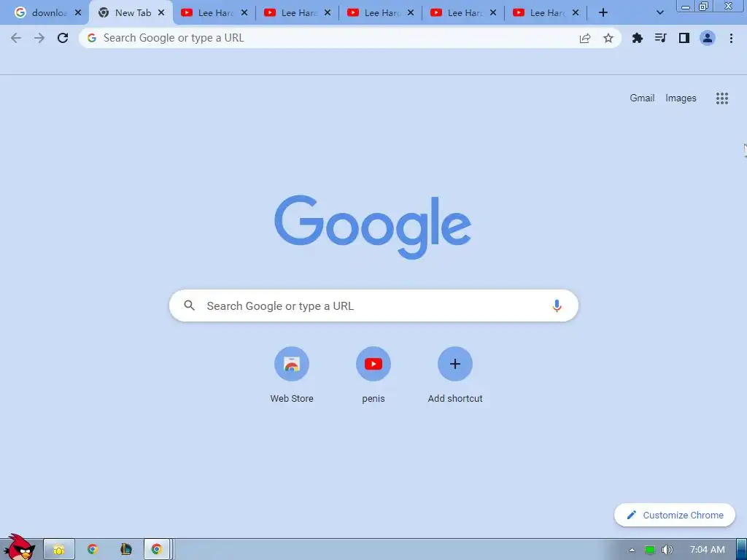747x560 pixels.
Task: Open the League of Legends taskbar icon
Action: tap(125, 550)
